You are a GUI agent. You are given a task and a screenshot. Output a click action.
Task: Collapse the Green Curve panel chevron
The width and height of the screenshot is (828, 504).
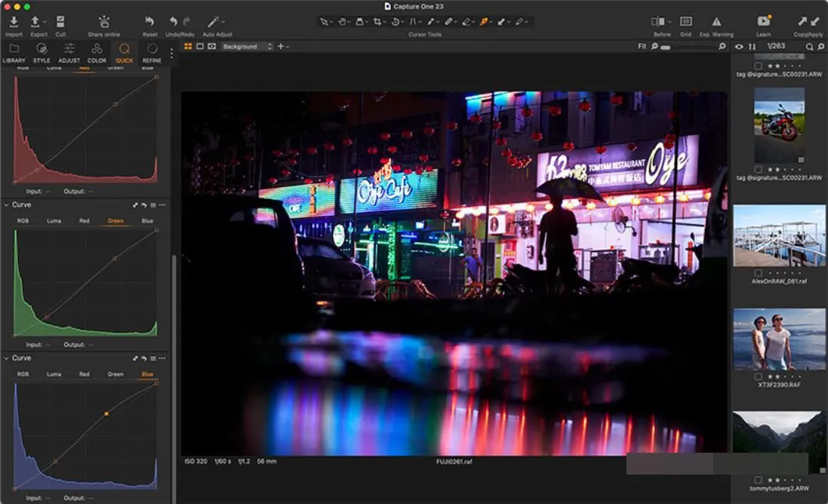point(6,204)
